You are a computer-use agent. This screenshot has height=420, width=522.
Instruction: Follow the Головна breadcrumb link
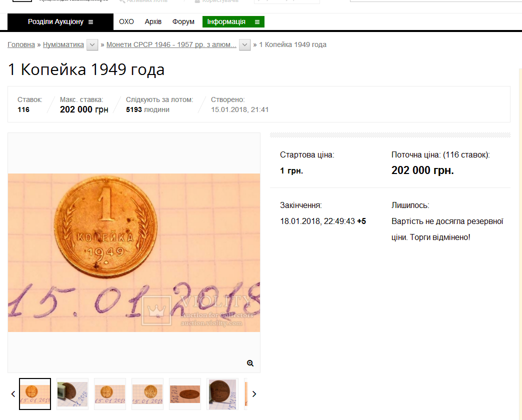(21, 44)
